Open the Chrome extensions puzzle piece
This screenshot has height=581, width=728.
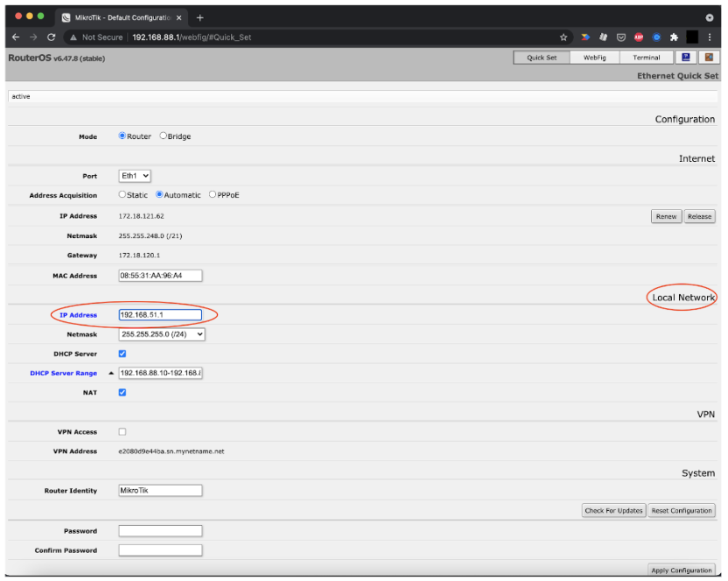click(x=674, y=37)
